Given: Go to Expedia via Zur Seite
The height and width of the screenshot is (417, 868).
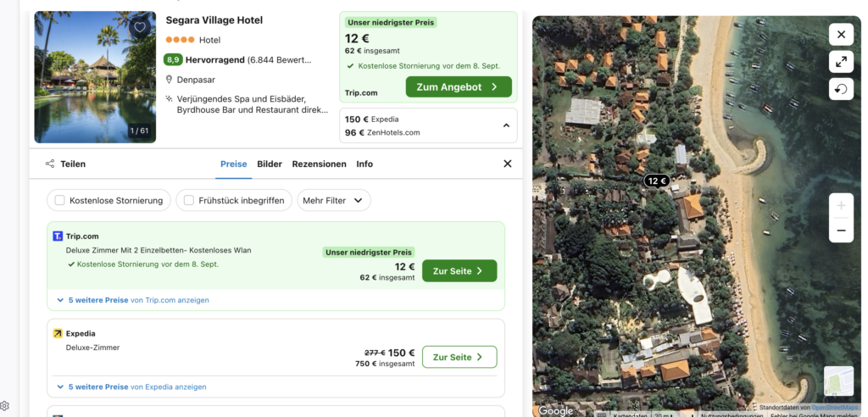Looking at the screenshot, I should click(x=459, y=357).
